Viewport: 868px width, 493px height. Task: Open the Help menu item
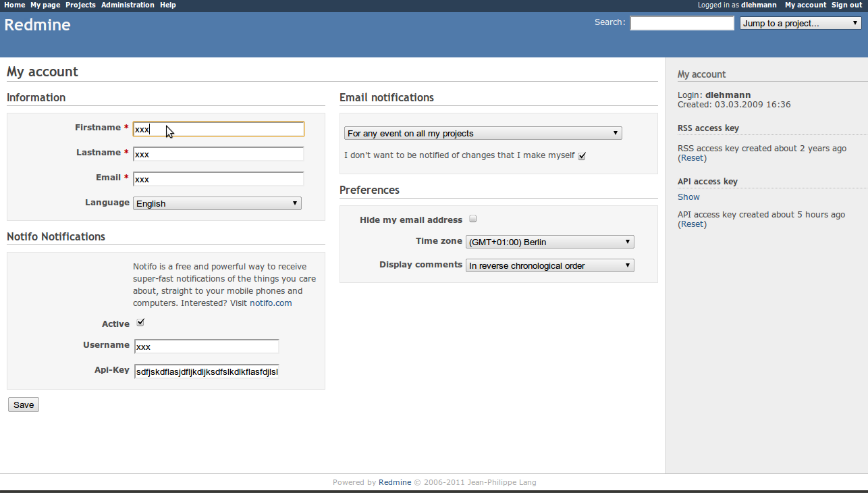coord(168,5)
